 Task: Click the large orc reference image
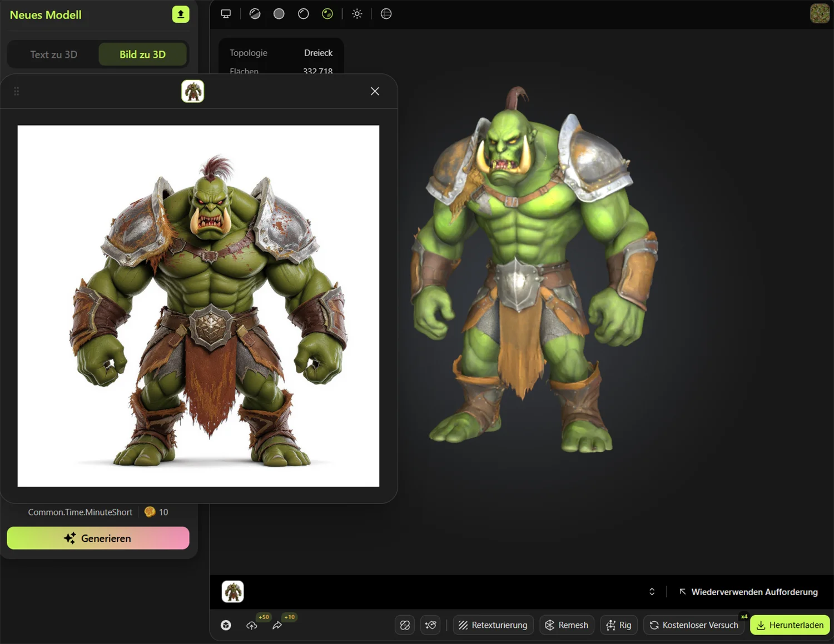point(198,306)
